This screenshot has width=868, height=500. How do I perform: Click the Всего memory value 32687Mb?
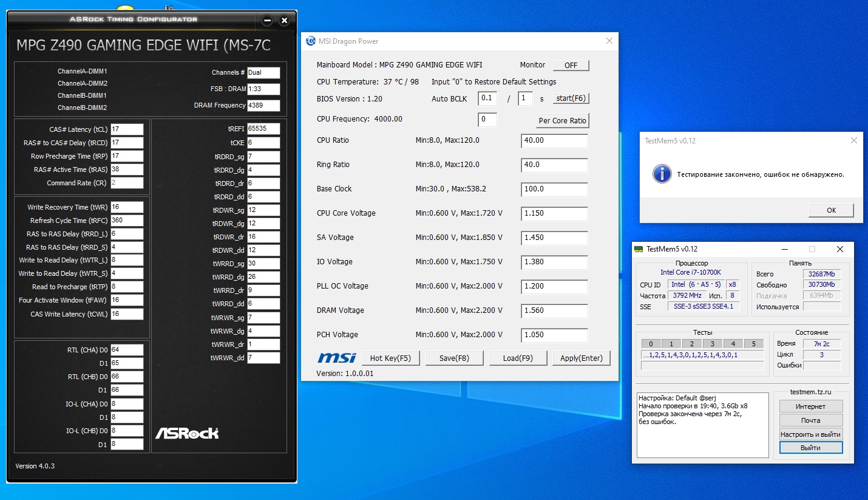point(822,274)
